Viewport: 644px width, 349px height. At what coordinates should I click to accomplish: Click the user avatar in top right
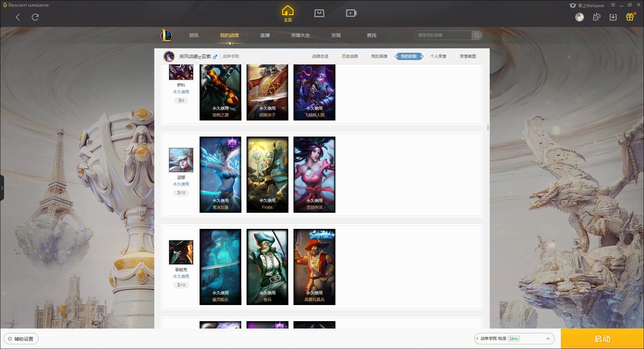point(580,17)
